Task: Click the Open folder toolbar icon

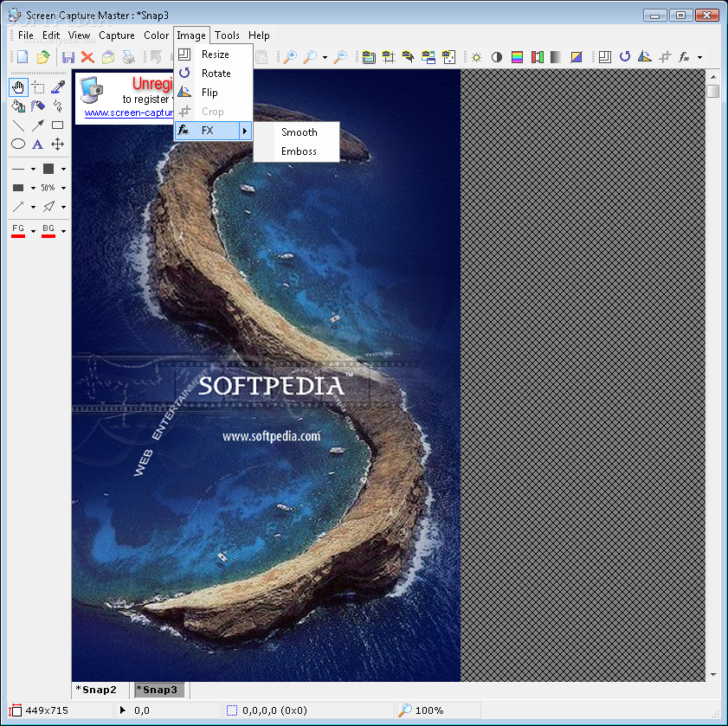Action: pyautogui.click(x=43, y=57)
